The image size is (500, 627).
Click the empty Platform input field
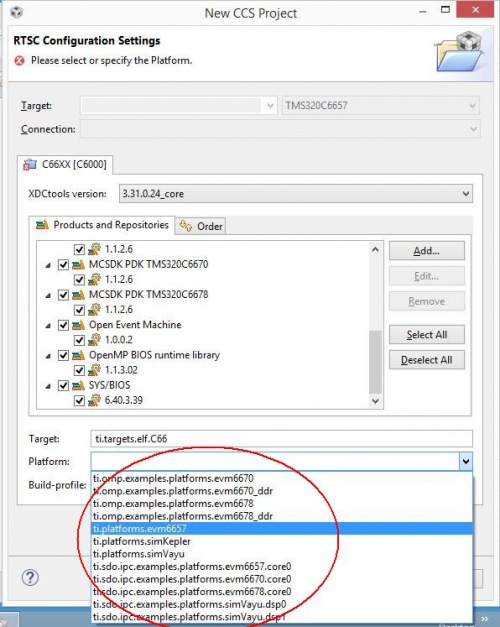click(275, 461)
